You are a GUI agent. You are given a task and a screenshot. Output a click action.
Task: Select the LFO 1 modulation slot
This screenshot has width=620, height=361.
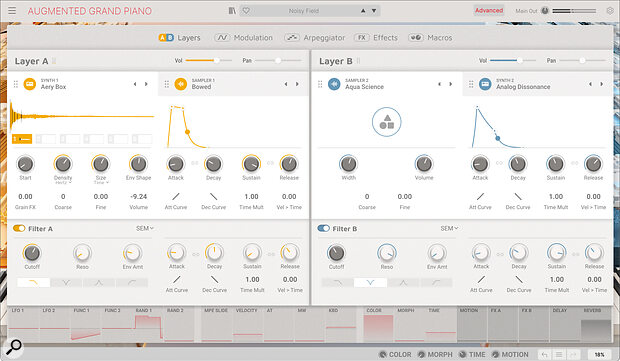pyautogui.click(x=23, y=324)
